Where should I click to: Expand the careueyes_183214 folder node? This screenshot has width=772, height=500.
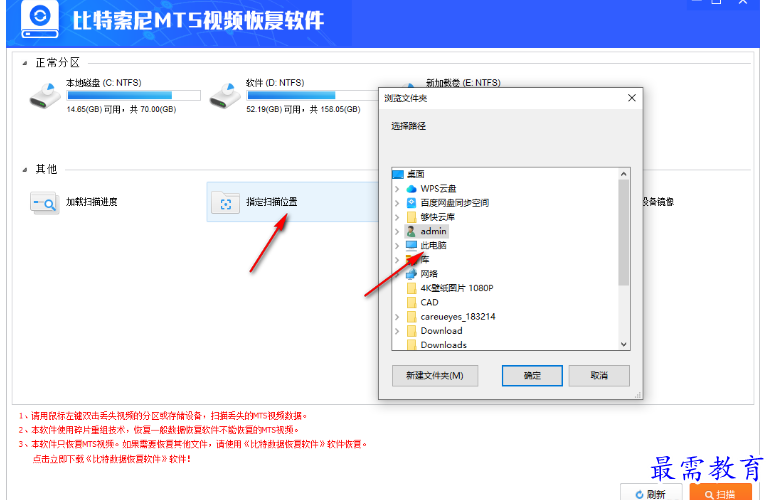click(397, 317)
